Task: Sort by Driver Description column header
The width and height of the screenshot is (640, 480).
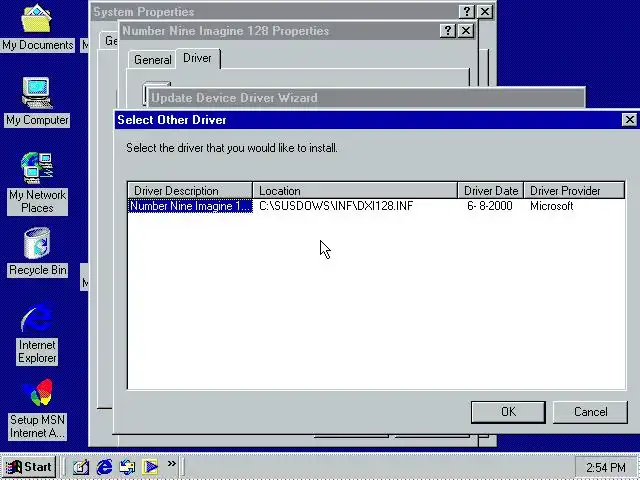Action: [190, 191]
